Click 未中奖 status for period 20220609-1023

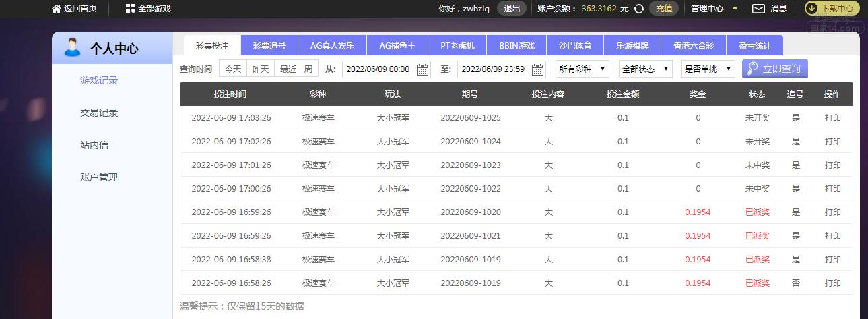[x=758, y=165]
